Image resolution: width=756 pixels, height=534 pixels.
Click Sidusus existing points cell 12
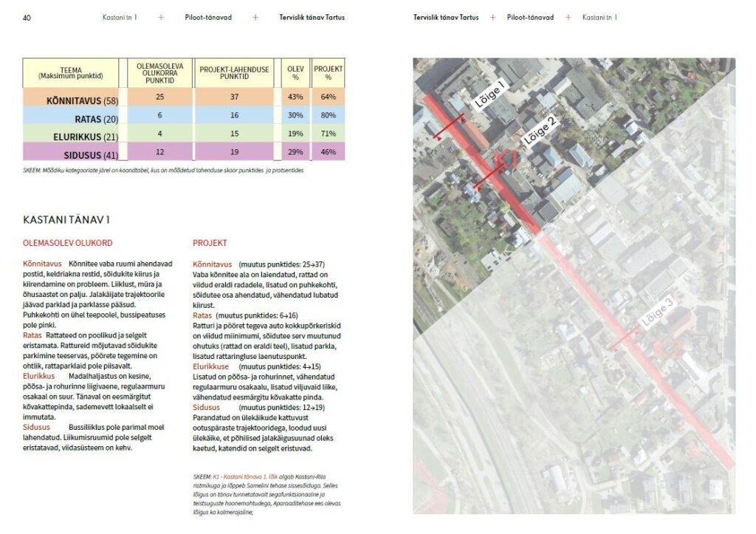[159, 152]
